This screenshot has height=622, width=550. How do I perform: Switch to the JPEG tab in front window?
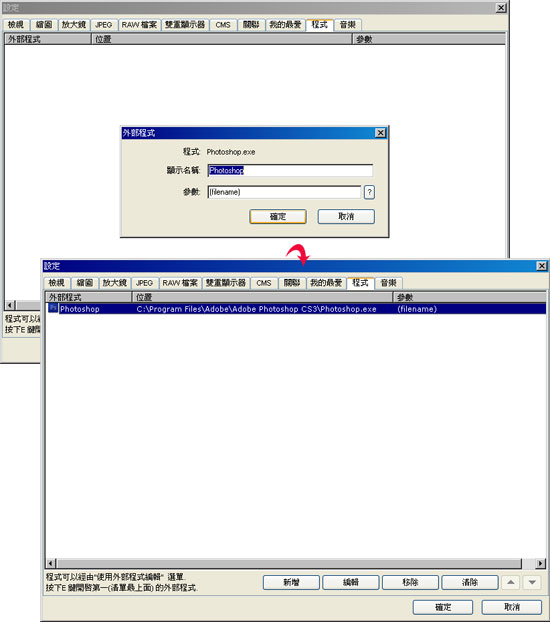144,283
